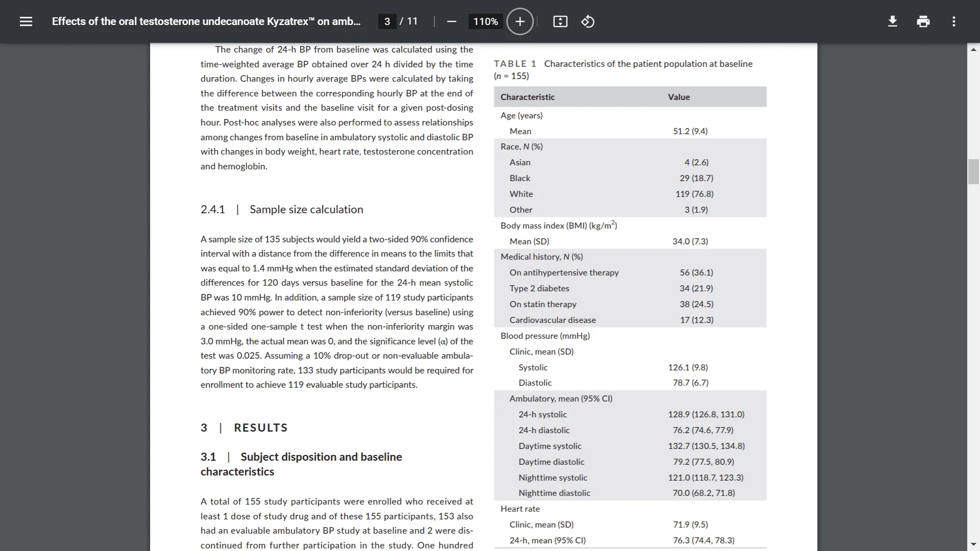Image resolution: width=980 pixels, height=551 pixels.
Task: Click the BMI value '34.0 (7.3)'
Action: pyautogui.click(x=690, y=241)
